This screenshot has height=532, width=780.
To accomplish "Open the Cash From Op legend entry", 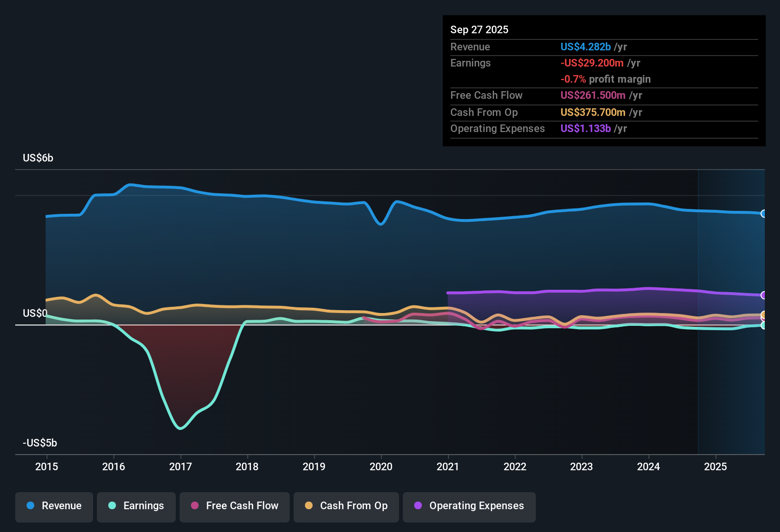I will [x=346, y=506].
